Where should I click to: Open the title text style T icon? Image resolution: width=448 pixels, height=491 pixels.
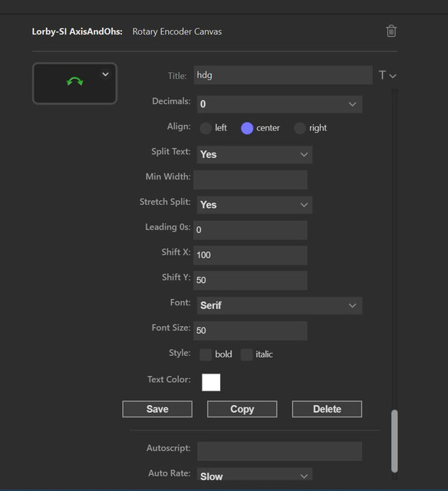tap(387, 75)
